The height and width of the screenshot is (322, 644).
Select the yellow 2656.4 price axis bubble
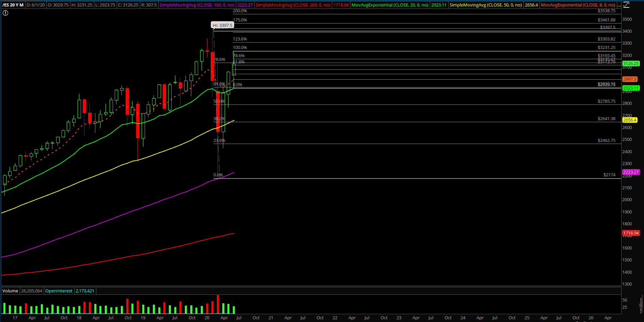(x=629, y=120)
